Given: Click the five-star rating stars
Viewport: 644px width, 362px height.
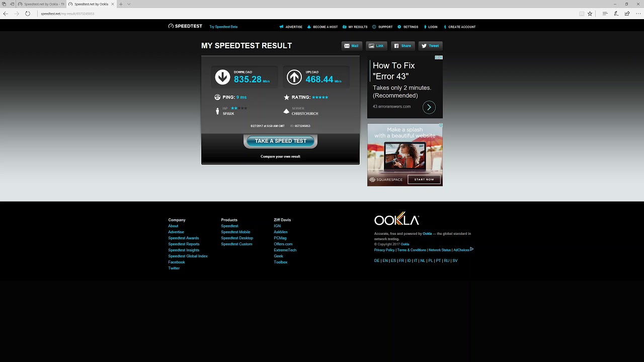Looking at the screenshot, I should coord(320,97).
